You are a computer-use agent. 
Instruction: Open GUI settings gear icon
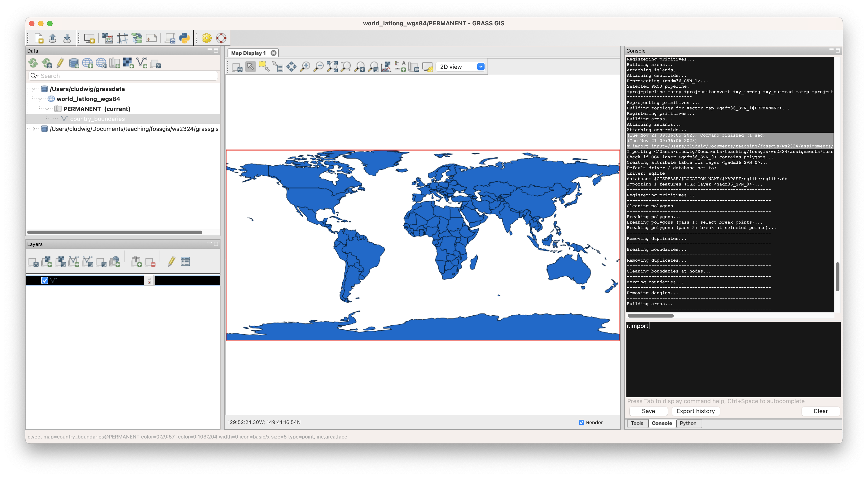point(206,38)
